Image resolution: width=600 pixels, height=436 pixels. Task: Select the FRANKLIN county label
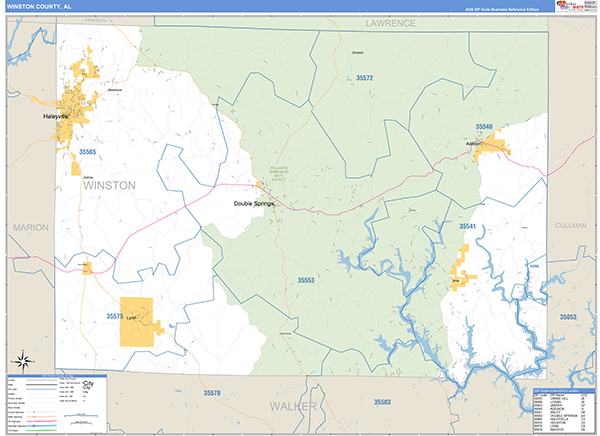pyautogui.click(x=96, y=20)
